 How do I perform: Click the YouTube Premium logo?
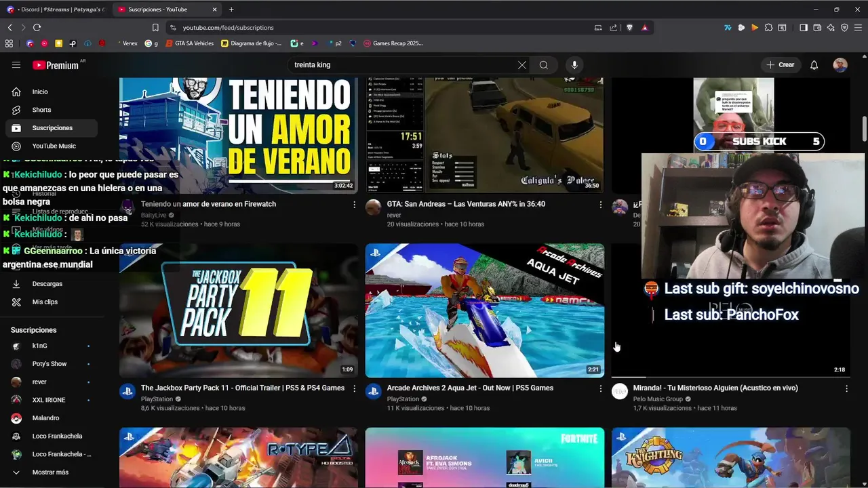pyautogui.click(x=56, y=65)
